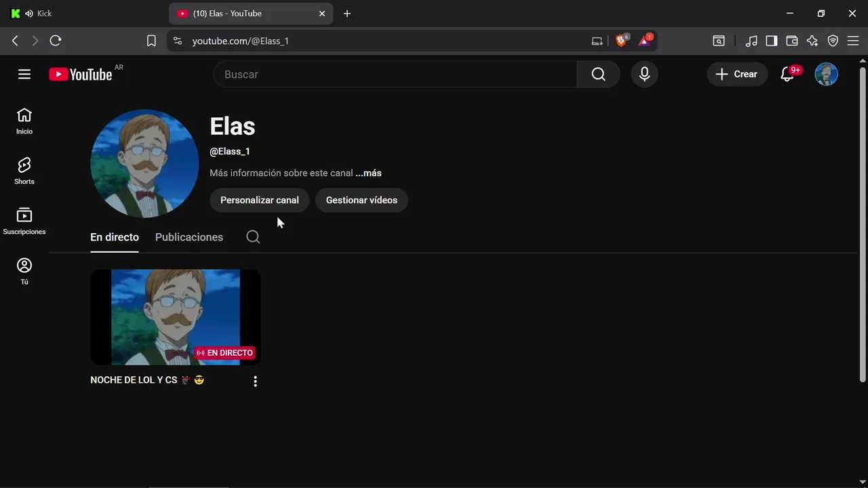
Task: Open the Crear button
Action: click(737, 75)
